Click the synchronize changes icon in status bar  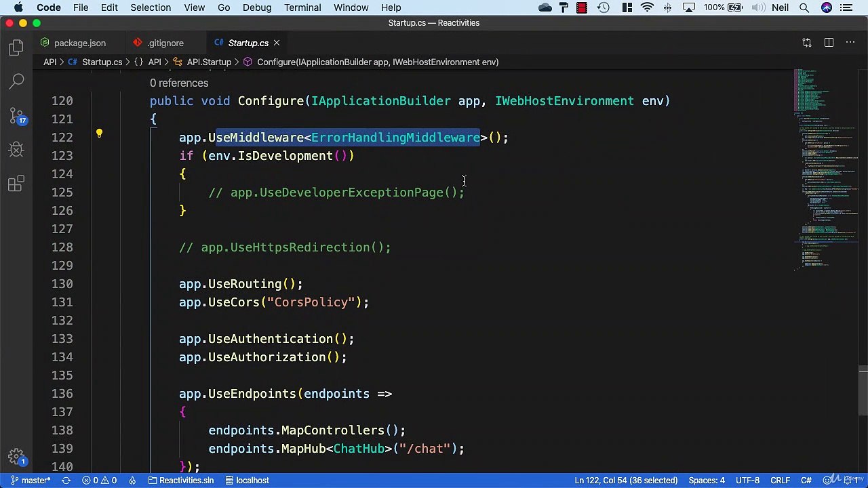click(66, 480)
